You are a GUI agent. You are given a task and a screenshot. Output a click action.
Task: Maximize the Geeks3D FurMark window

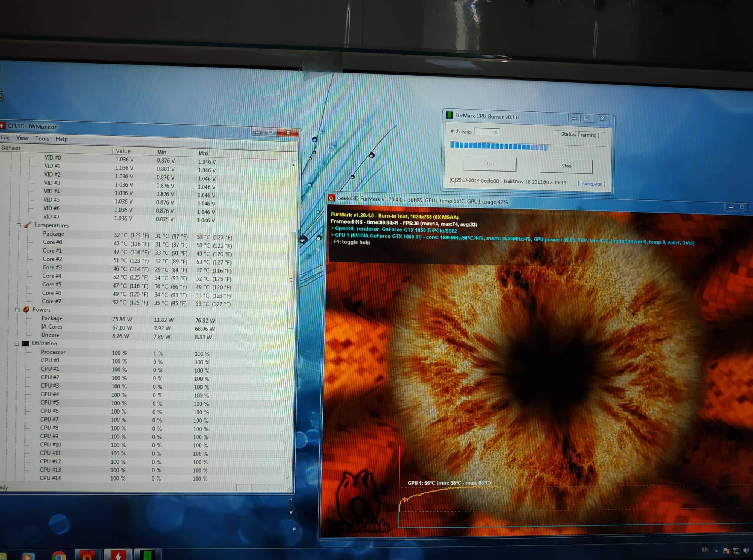(742, 207)
